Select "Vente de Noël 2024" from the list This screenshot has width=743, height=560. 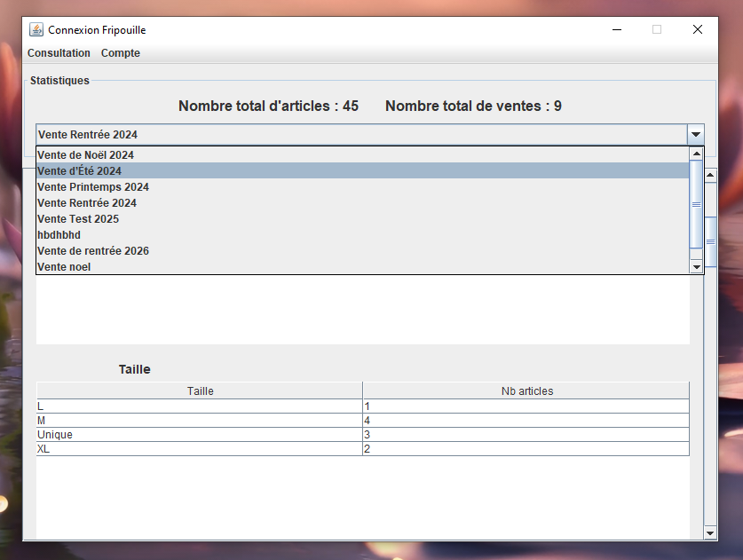click(85, 155)
